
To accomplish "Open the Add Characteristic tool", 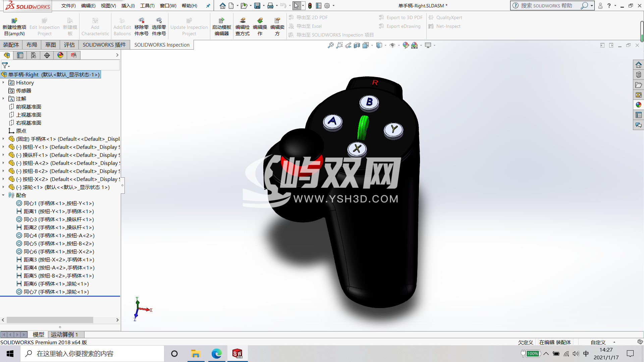I will pos(95,26).
